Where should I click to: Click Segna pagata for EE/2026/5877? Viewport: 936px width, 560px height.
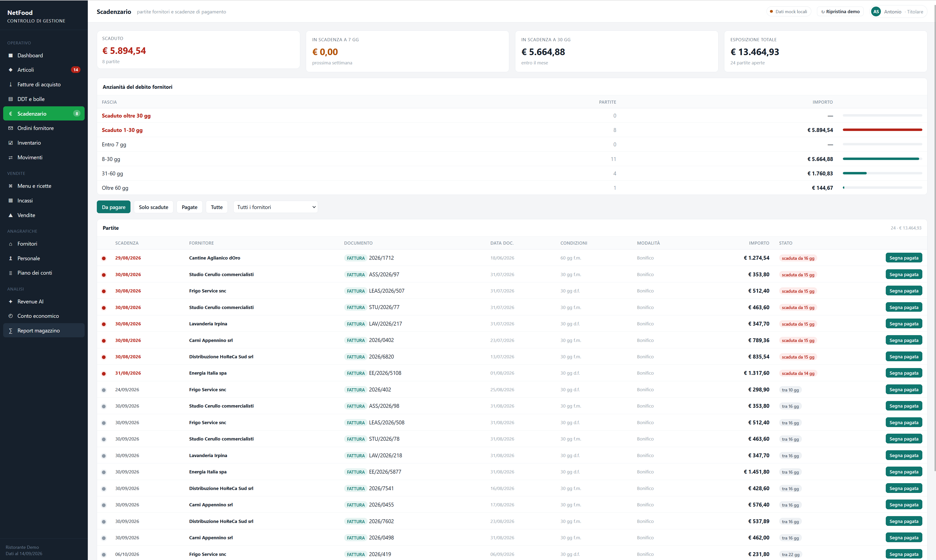point(904,472)
